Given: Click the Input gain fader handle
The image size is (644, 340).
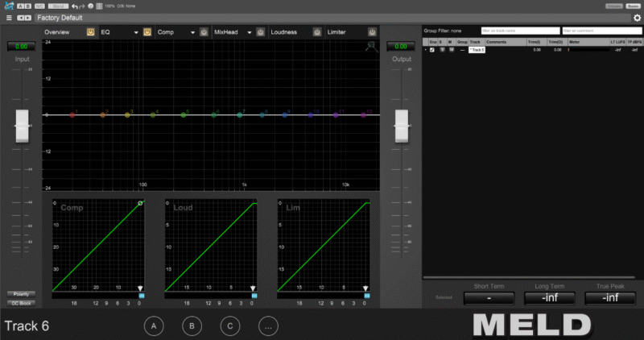Looking at the screenshot, I should point(22,125).
